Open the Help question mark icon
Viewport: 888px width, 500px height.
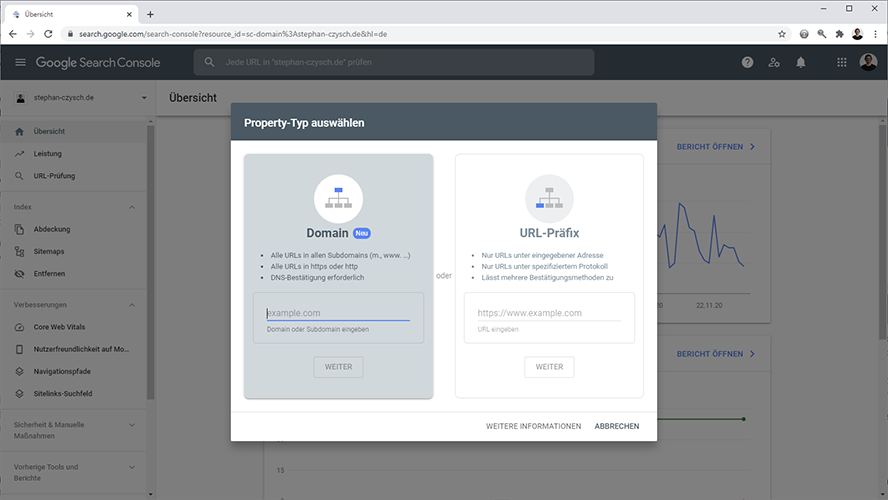click(x=748, y=62)
